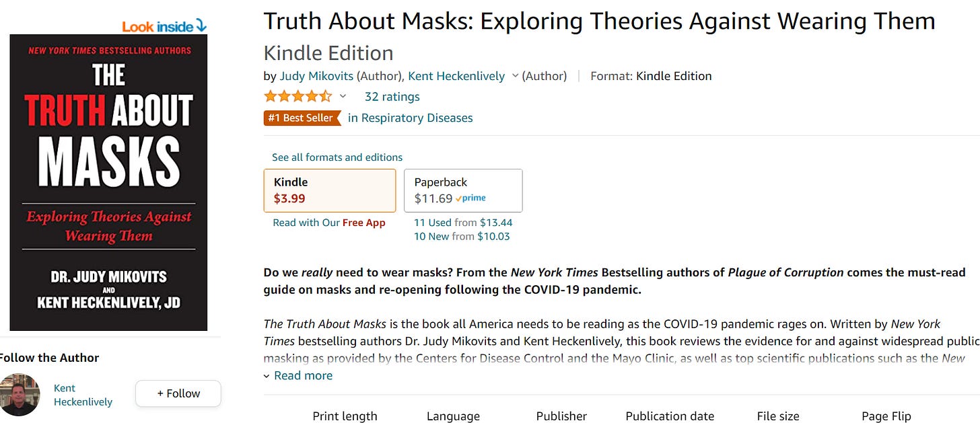Open the Kent Heckenlively byline author link
This screenshot has width=980, height=423.
pyautogui.click(x=456, y=76)
